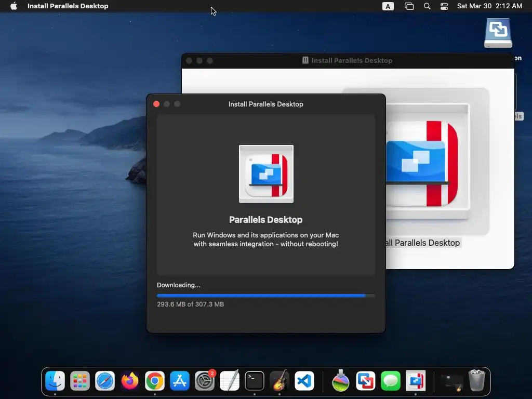Click the date and time display
The image size is (532, 399).
pos(489,6)
